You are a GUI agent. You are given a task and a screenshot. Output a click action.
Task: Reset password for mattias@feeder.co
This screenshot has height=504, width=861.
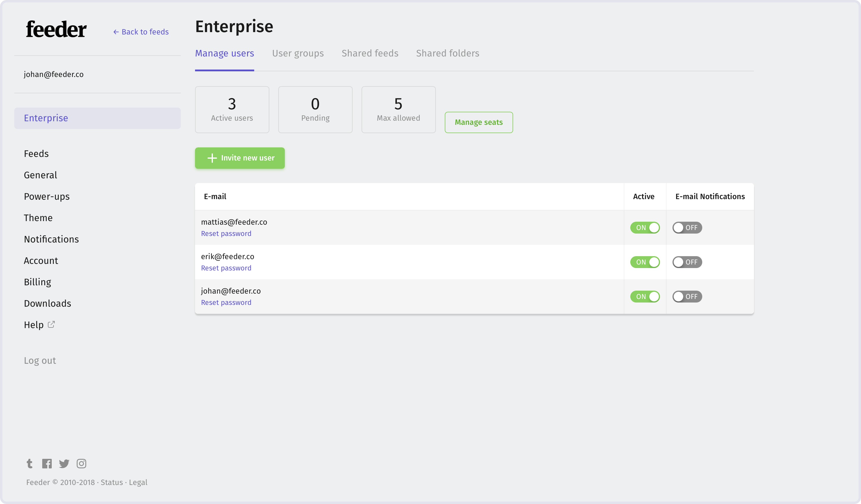point(226,234)
